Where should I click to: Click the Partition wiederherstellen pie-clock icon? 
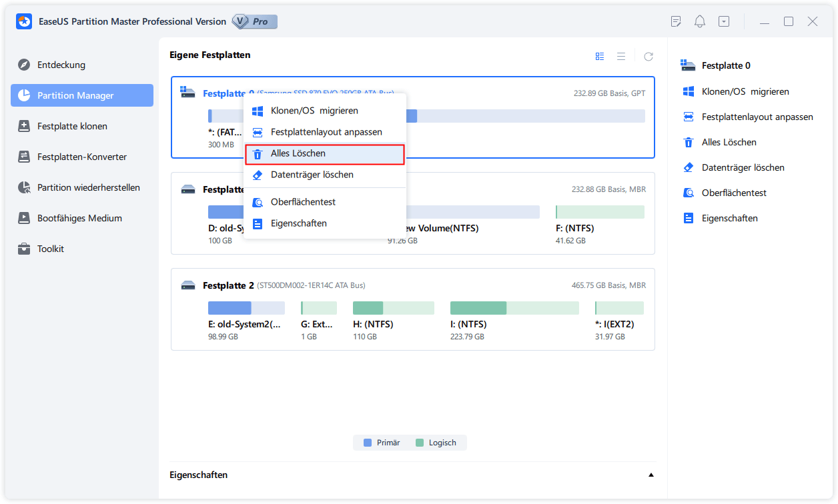pyautogui.click(x=24, y=187)
